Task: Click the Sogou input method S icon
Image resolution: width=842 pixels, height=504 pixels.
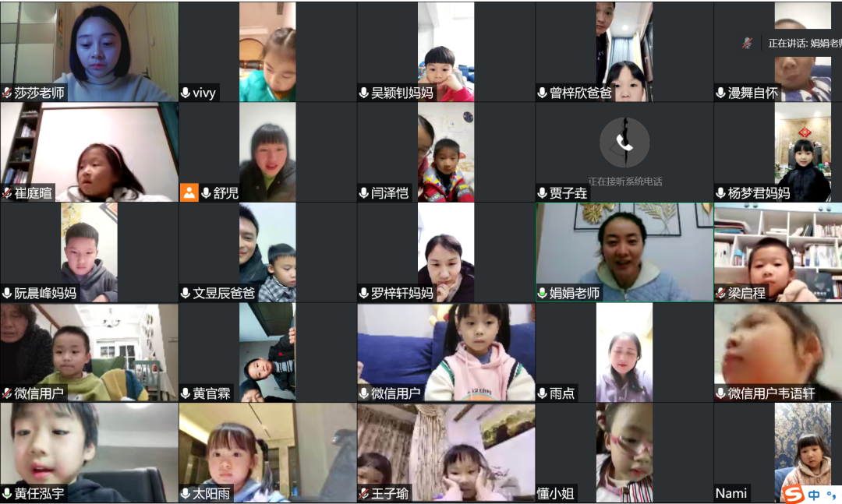Action: coord(793,494)
